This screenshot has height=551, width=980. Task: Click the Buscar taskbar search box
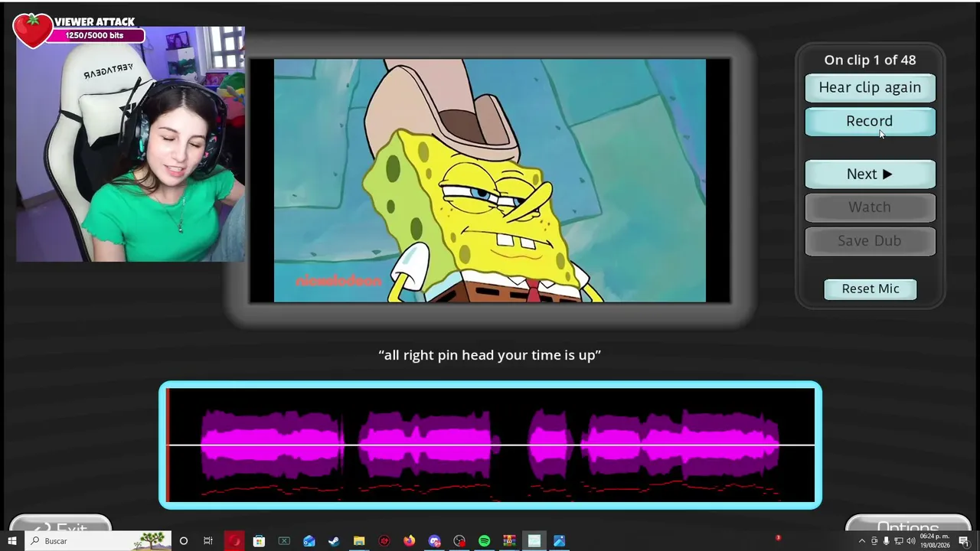click(x=97, y=541)
